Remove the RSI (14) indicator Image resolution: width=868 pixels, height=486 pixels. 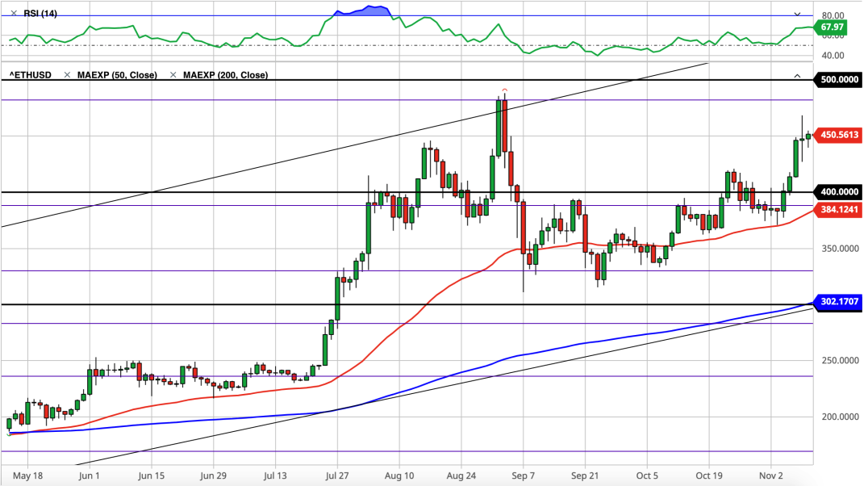pyautogui.click(x=14, y=13)
